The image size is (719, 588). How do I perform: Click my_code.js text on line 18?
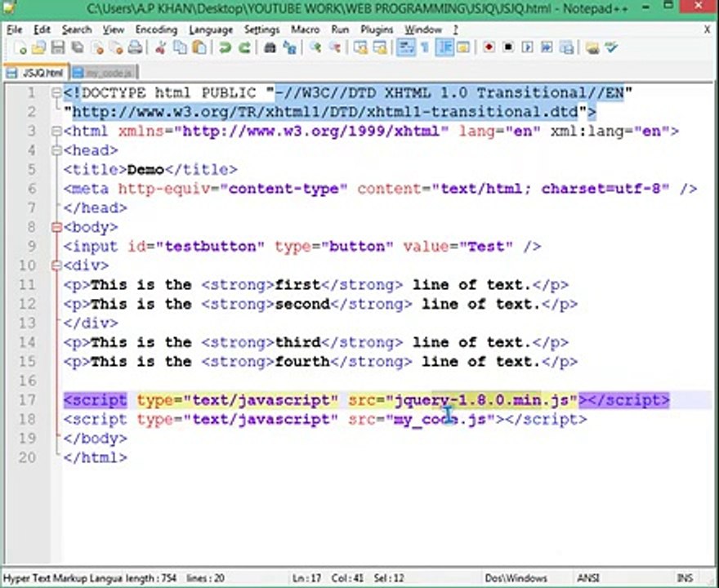pos(440,419)
